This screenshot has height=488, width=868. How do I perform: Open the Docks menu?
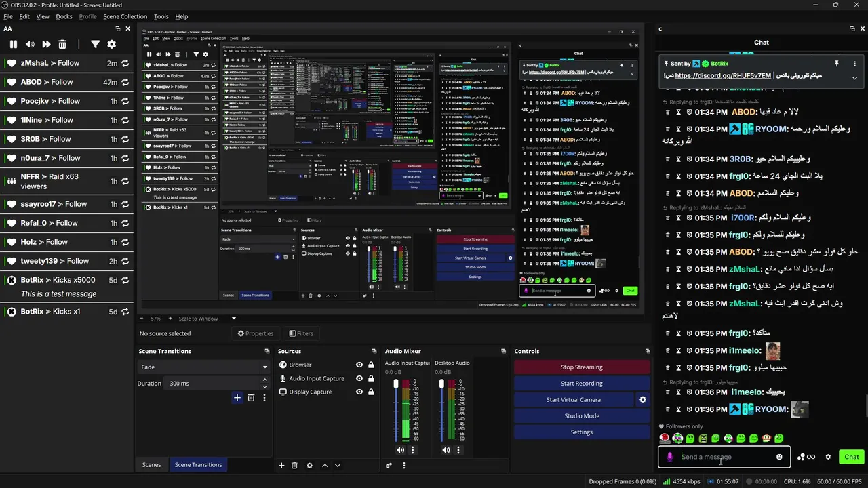[64, 16]
